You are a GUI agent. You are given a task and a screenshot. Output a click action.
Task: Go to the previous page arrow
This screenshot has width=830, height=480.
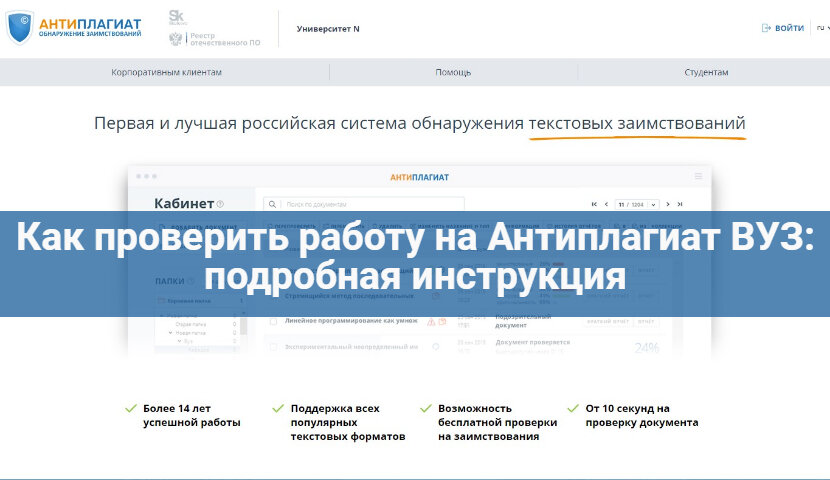click(606, 204)
